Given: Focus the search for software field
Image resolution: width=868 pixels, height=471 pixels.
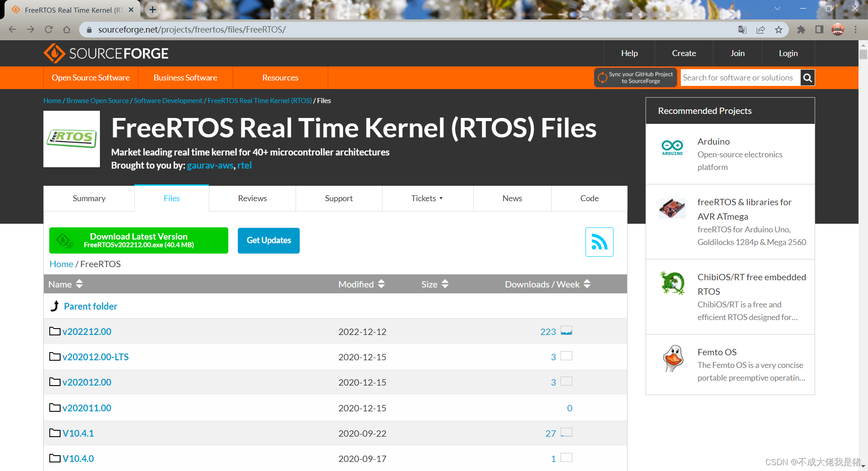Looking at the screenshot, I should click(741, 78).
